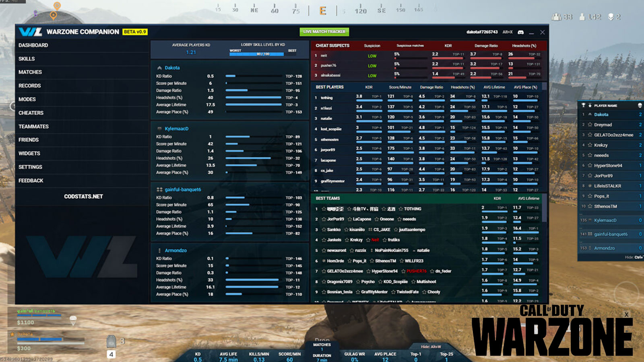Click the rank icon next to Dakota in the leaderboard

tap(590, 114)
